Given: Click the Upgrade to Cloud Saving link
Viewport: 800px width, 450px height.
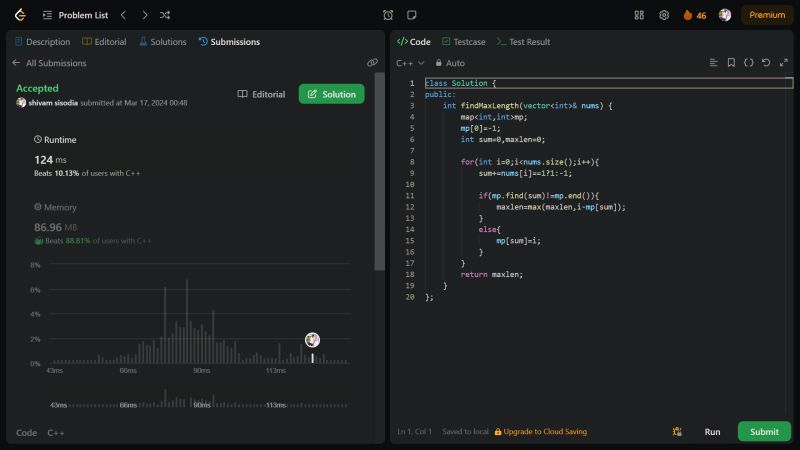Looking at the screenshot, I should click(541, 432).
